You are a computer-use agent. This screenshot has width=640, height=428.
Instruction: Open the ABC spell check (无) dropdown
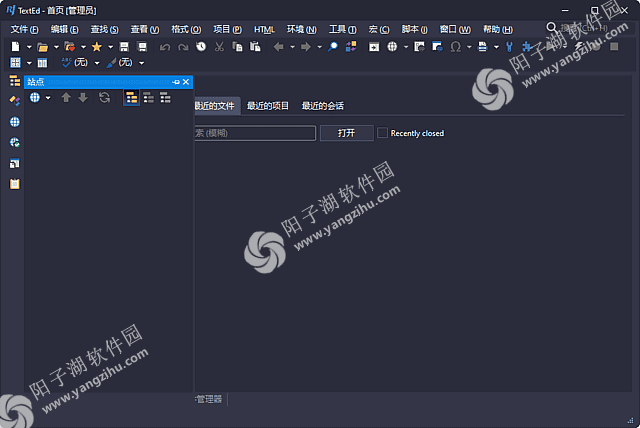tap(97, 63)
